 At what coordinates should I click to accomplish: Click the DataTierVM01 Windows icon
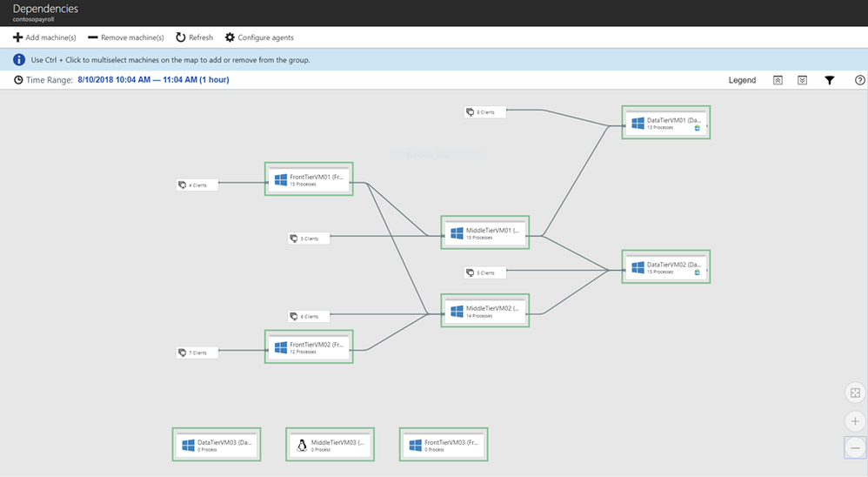point(638,123)
